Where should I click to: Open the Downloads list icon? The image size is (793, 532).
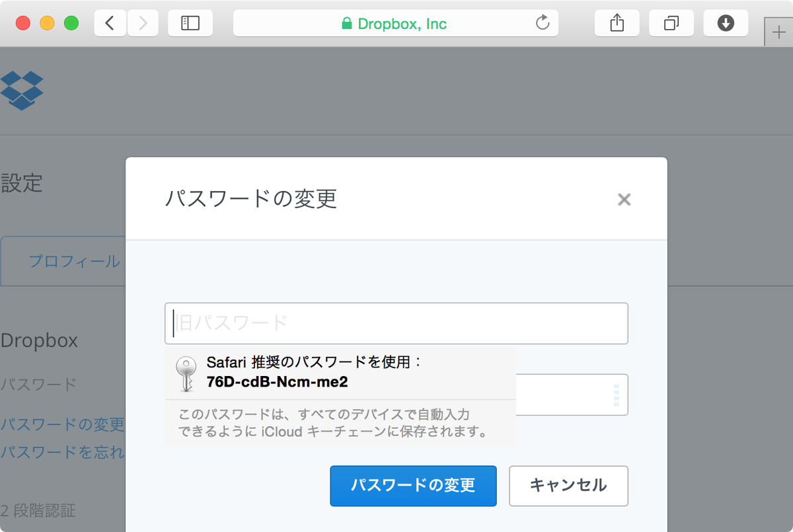tap(726, 24)
